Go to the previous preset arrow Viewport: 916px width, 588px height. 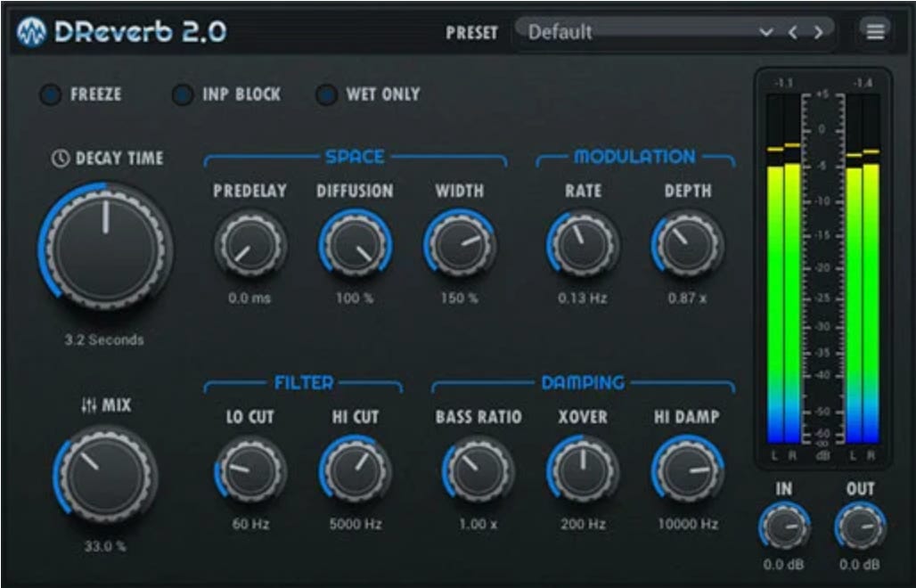[x=793, y=32]
